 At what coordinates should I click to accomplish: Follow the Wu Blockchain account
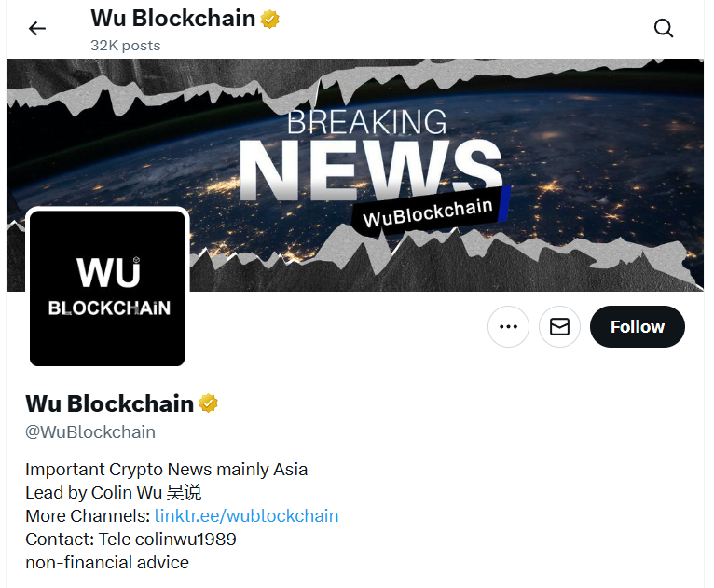(x=637, y=326)
